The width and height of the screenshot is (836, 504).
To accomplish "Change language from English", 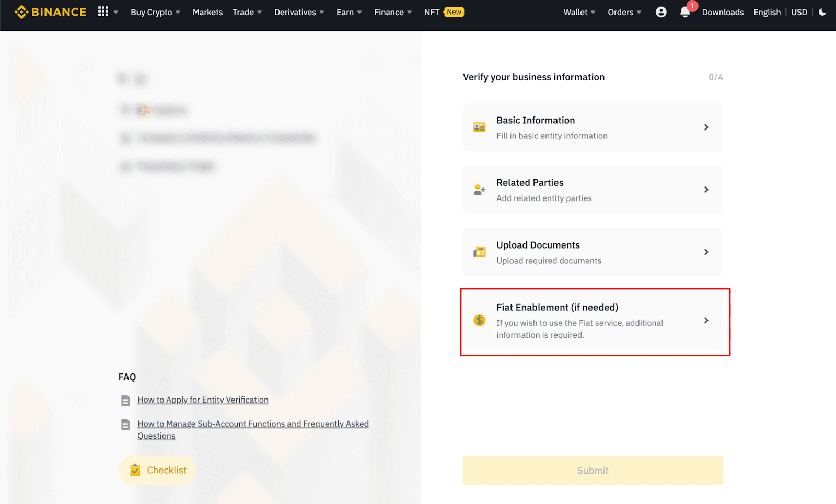I will click(x=767, y=12).
